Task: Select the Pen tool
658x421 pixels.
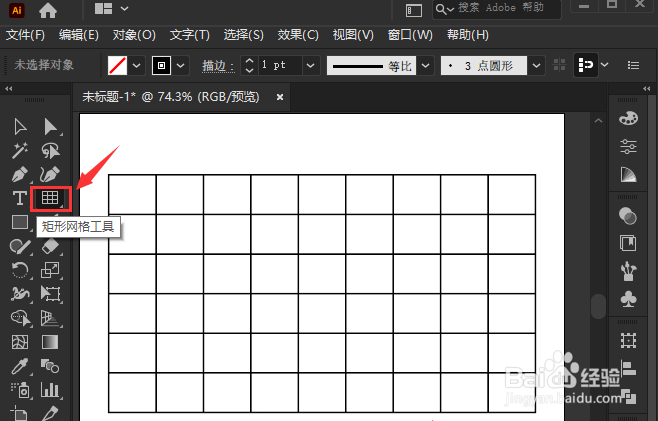Action: (20, 174)
